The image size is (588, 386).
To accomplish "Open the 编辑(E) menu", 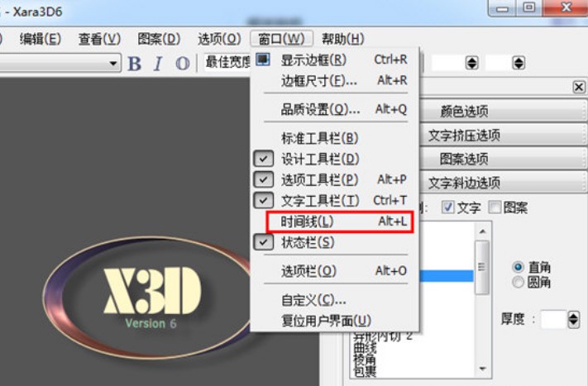I will point(41,39).
